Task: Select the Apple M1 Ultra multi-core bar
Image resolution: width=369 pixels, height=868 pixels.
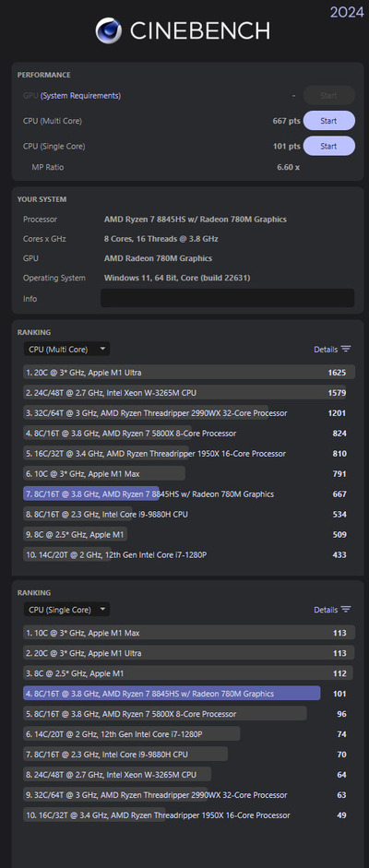Action: (189, 372)
